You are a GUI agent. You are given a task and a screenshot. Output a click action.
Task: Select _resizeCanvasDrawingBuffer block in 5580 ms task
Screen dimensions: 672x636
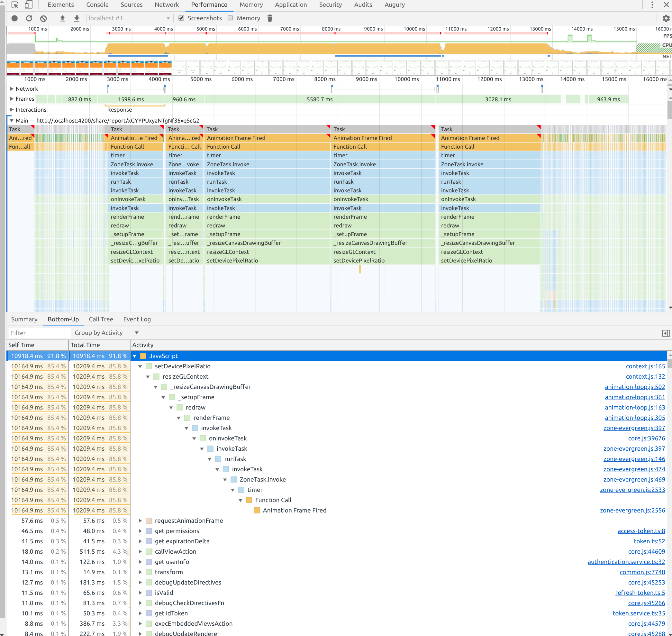click(x=267, y=243)
